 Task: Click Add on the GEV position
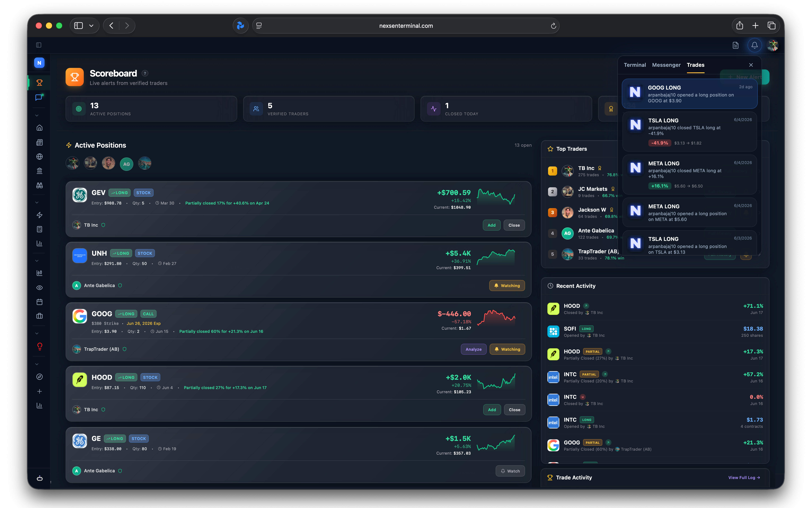tap(492, 225)
